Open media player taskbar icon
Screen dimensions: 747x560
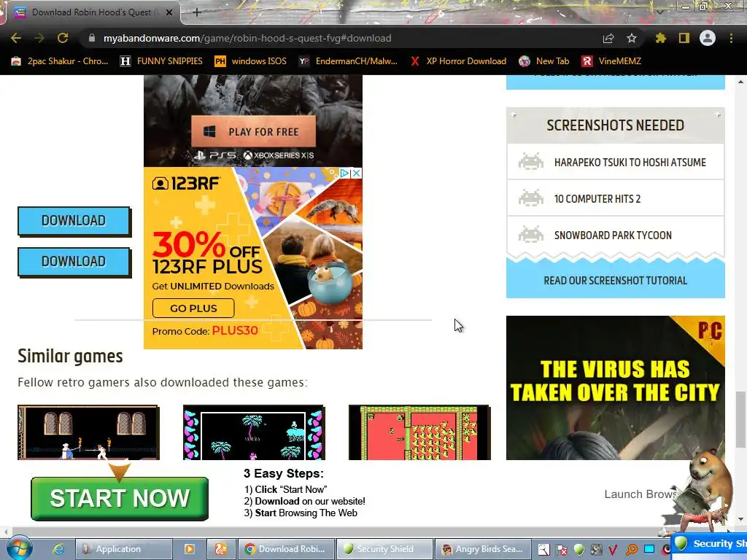tap(190, 549)
